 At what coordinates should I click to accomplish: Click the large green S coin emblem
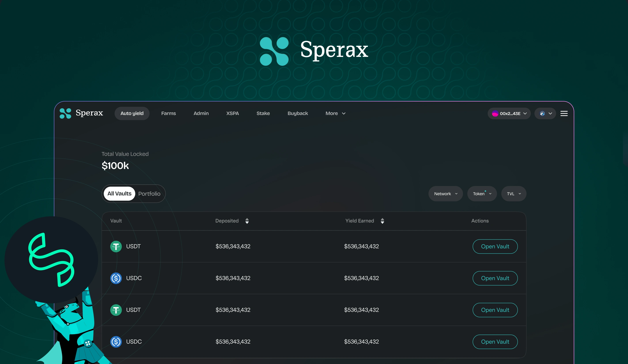pyautogui.click(x=51, y=260)
